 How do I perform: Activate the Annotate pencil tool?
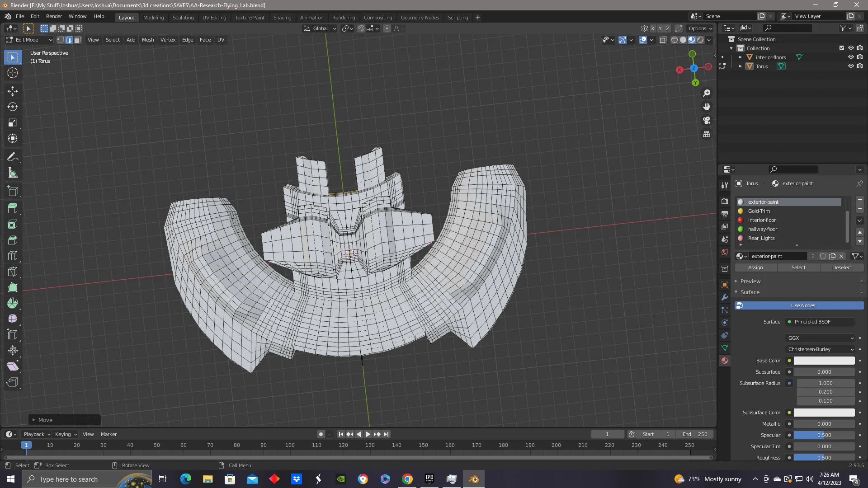click(x=13, y=157)
